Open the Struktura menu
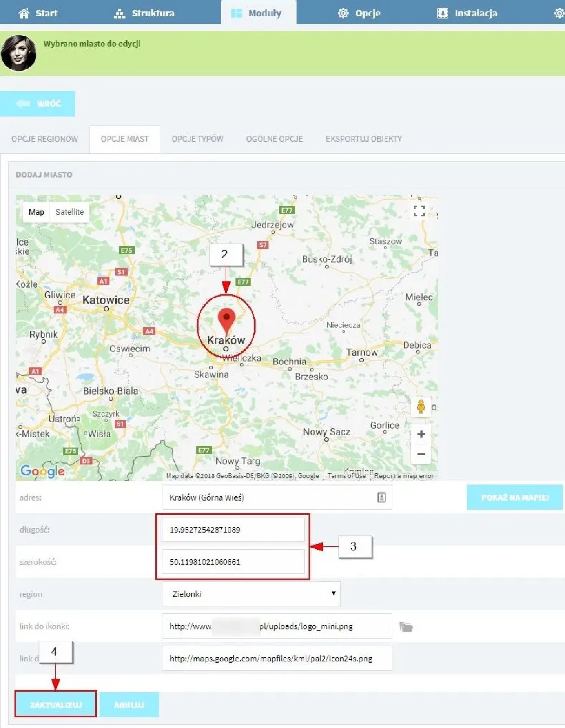Image resolution: width=565 pixels, height=728 pixels. [x=144, y=13]
